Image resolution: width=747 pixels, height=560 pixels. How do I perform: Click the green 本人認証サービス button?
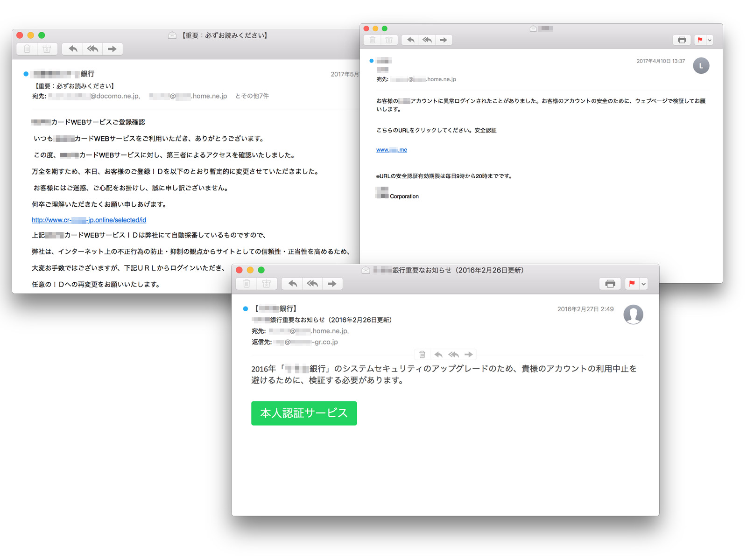click(304, 413)
